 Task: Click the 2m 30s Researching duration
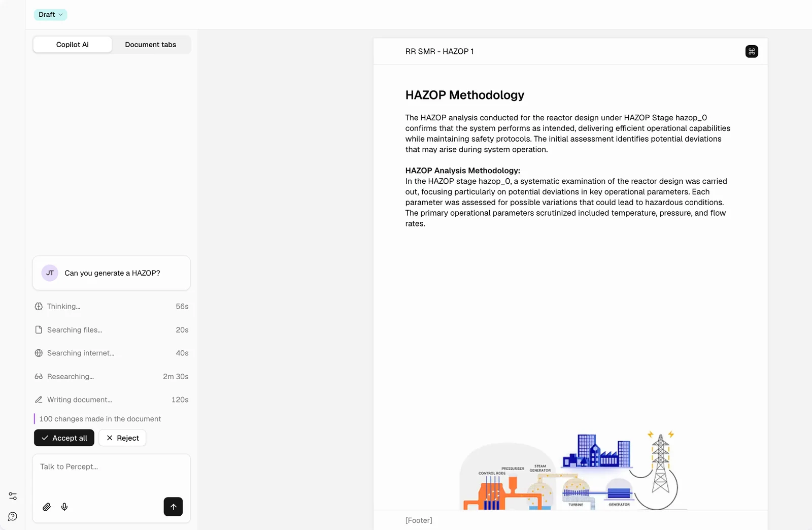[x=176, y=377]
